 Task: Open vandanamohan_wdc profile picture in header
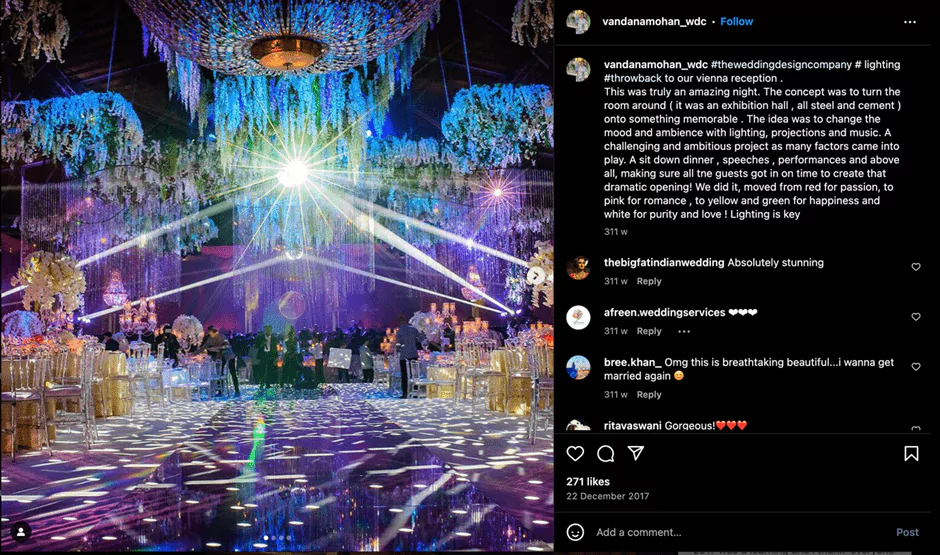[x=579, y=22]
